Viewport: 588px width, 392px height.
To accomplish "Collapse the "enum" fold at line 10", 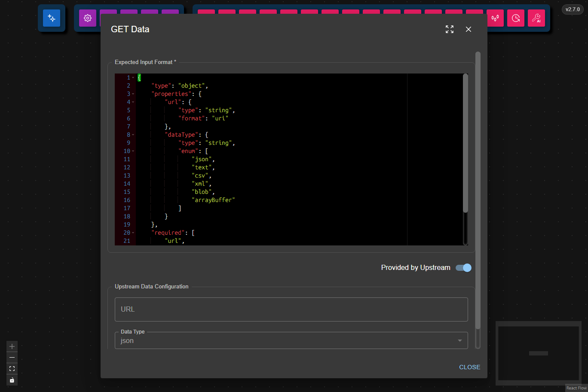I will click(133, 151).
